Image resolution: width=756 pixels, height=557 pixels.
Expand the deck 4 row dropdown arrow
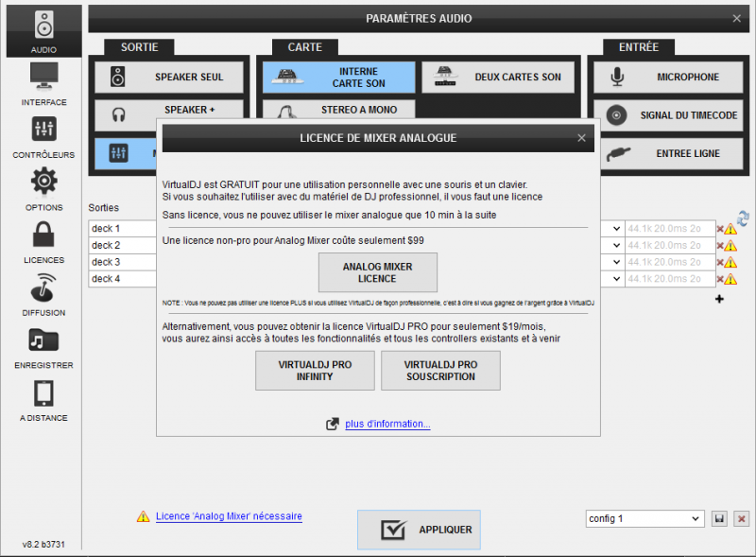tap(616, 278)
